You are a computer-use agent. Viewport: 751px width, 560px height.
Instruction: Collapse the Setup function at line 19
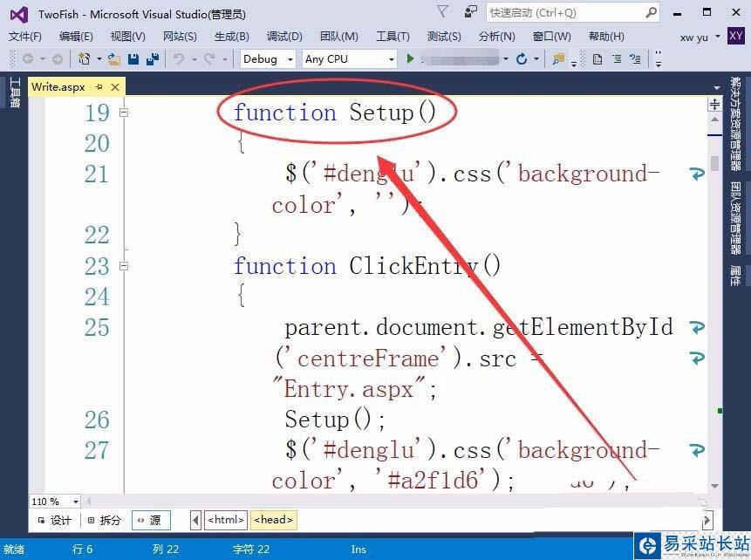pyautogui.click(x=124, y=113)
